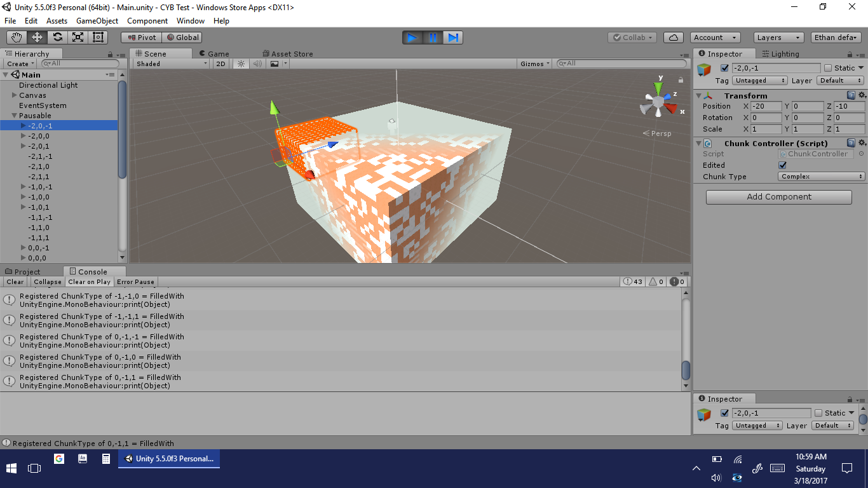868x488 pixels.
Task: Clear the console log
Action: coord(15,282)
